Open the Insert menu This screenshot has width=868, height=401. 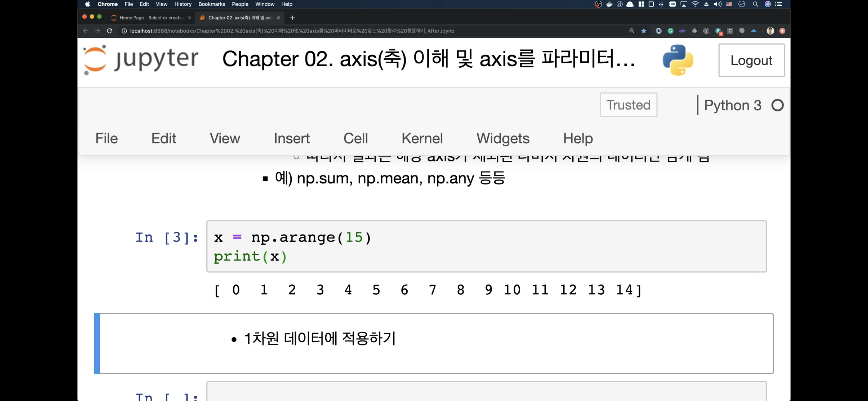point(292,138)
